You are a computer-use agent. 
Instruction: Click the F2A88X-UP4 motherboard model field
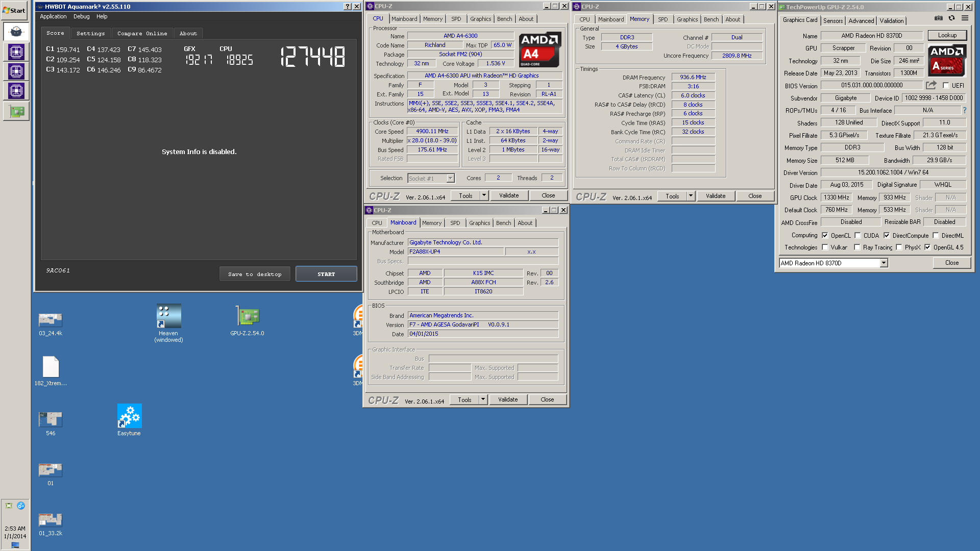(x=455, y=252)
